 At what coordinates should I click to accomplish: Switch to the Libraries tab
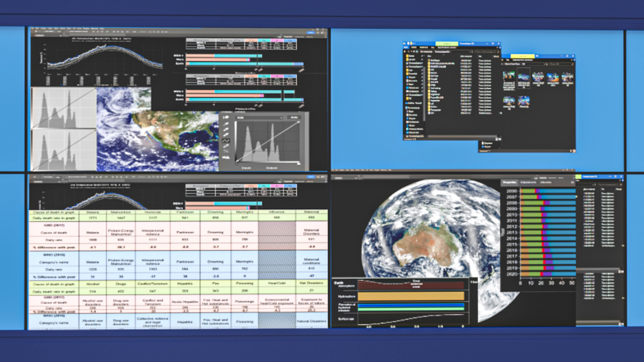[545, 182]
